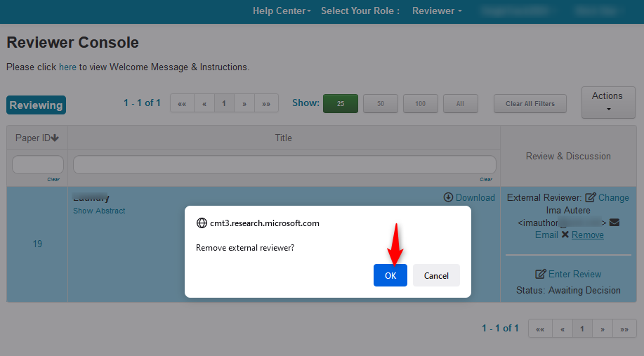Open the Reviewer role dropdown

click(x=437, y=11)
